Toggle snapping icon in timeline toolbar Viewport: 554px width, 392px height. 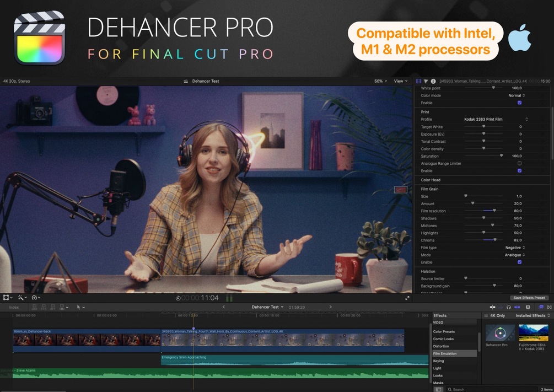(x=518, y=307)
